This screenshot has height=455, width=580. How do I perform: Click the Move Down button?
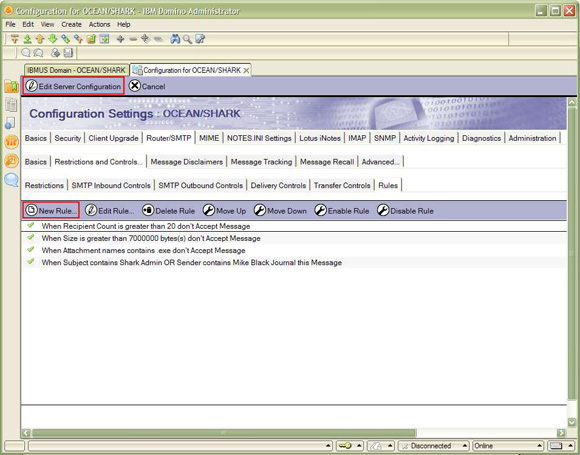pos(280,210)
